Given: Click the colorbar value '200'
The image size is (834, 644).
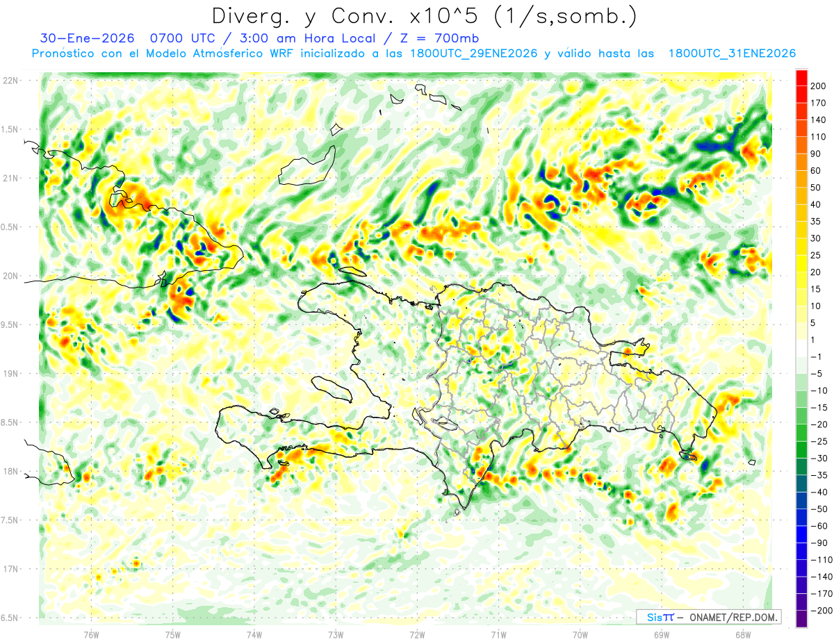Looking at the screenshot, I should pos(819,85).
